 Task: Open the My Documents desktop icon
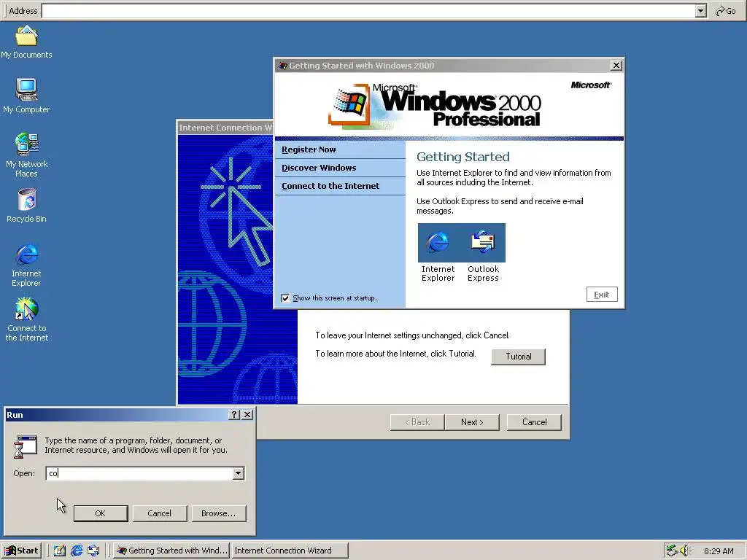pos(26,42)
